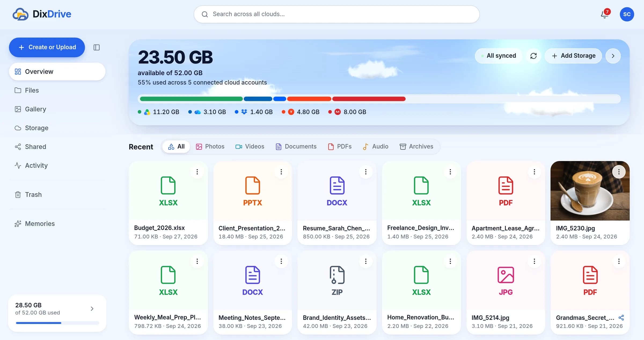Open menu for Budget_2026.xlsx card

197,172
